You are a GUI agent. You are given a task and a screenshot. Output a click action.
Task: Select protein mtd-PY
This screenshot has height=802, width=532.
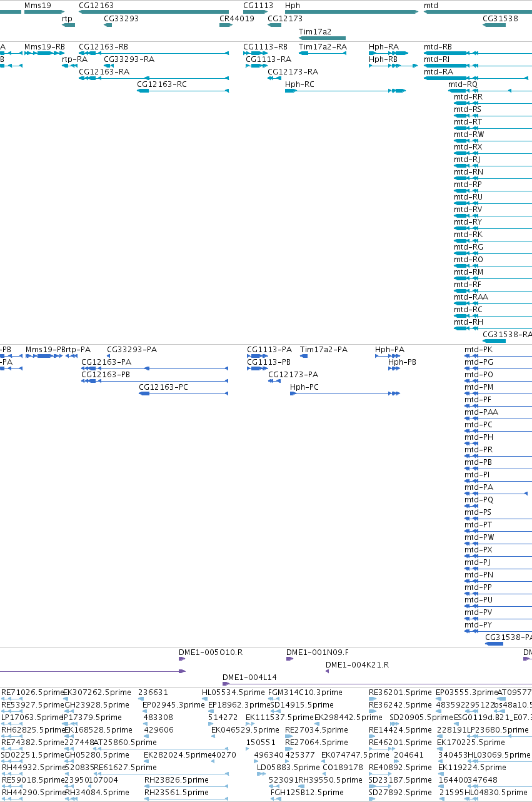coord(478,625)
